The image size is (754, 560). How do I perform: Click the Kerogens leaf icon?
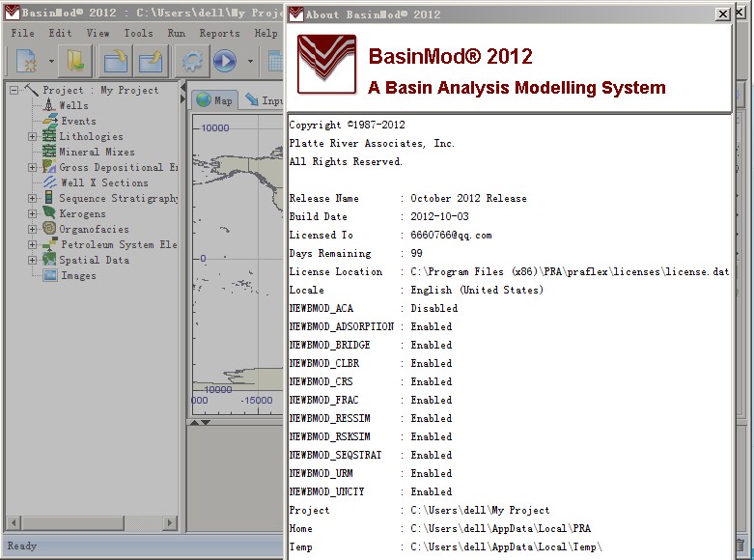(x=49, y=212)
